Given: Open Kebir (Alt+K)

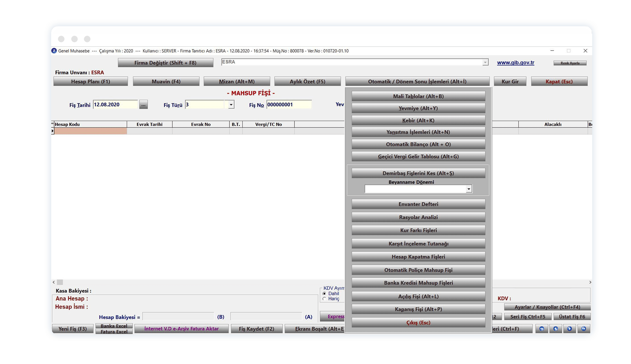Looking at the screenshot, I should [418, 120].
